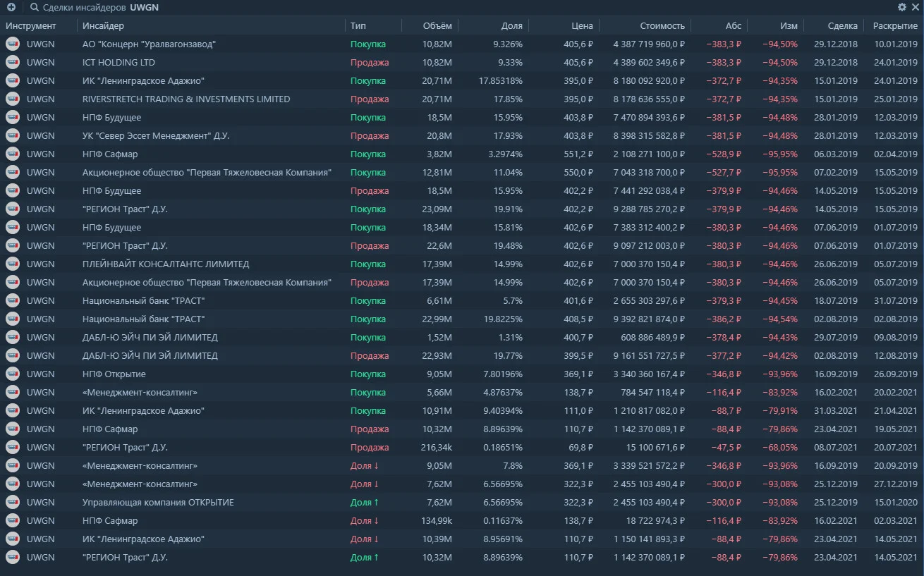Sort by the Сделка column header
Image resolution: width=924 pixels, height=576 pixels.
[843, 26]
